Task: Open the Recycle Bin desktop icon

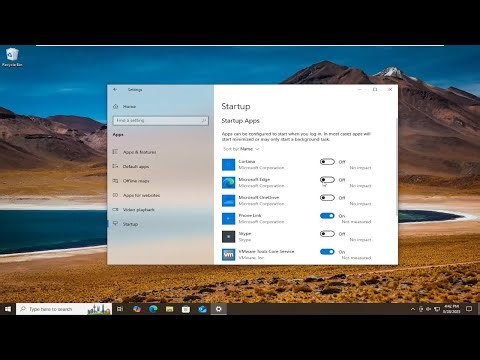Action: click(x=12, y=57)
